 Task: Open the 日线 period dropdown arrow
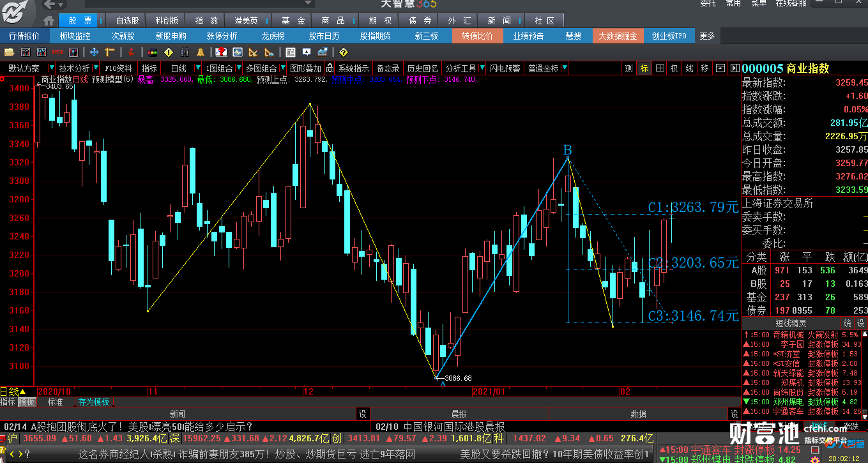pyautogui.click(x=198, y=68)
